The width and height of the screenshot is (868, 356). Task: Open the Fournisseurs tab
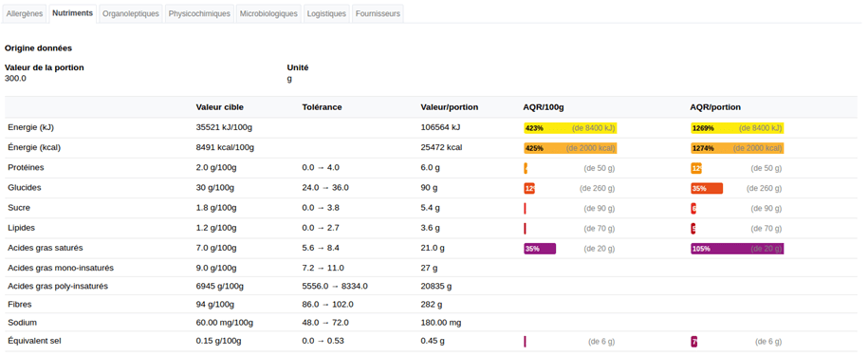click(378, 14)
